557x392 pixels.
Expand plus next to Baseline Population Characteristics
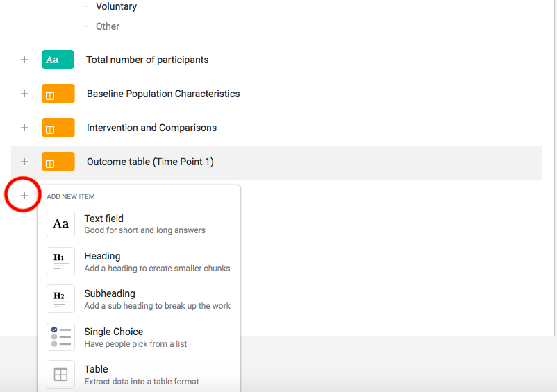click(24, 94)
